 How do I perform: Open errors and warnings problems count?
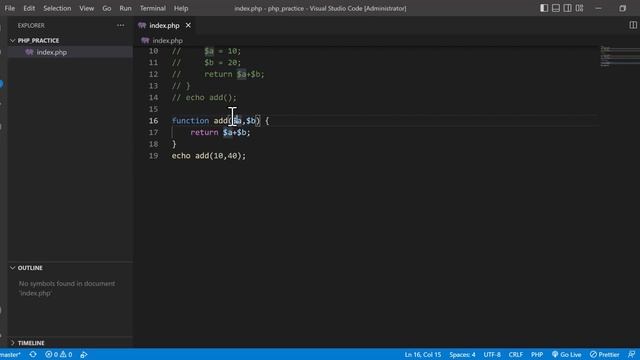pyautogui.click(x=59, y=354)
